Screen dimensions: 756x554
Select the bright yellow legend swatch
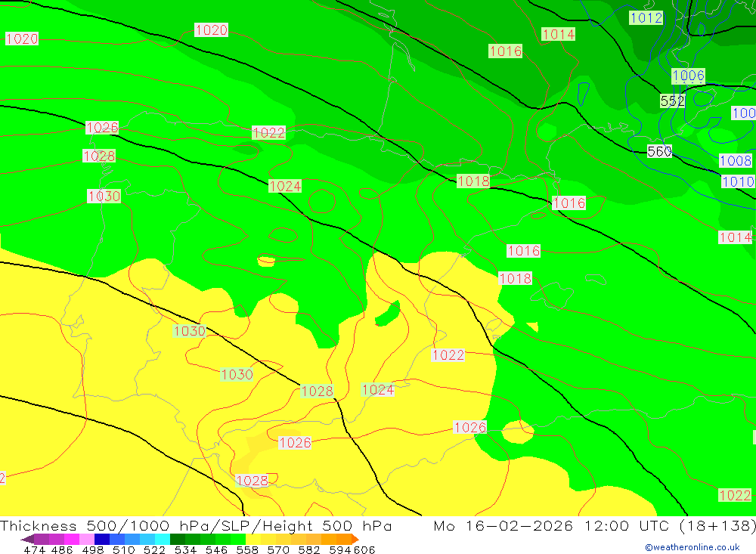[253, 539]
